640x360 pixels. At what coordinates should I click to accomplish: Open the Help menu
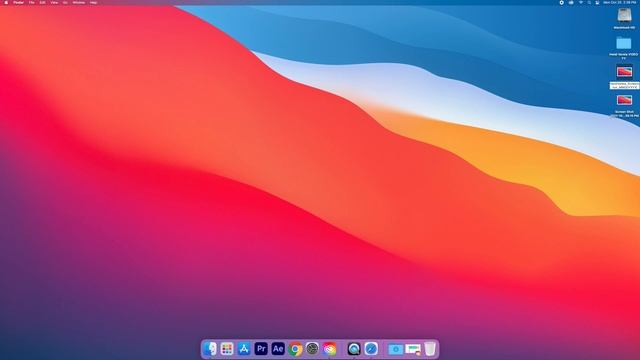pyautogui.click(x=93, y=2)
